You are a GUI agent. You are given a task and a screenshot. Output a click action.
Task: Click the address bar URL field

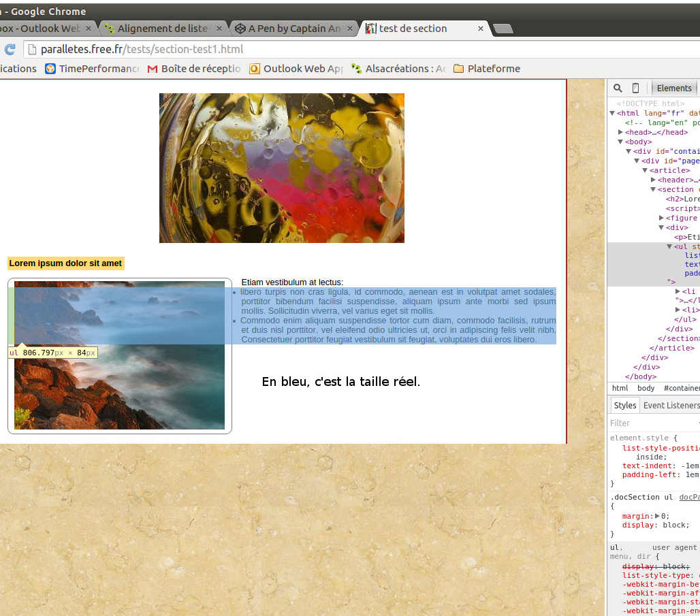pos(362,49)
